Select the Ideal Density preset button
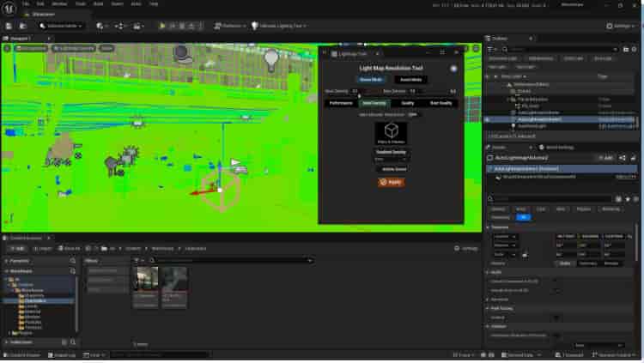Screen dimensions: 644x363 coord(374,103)
